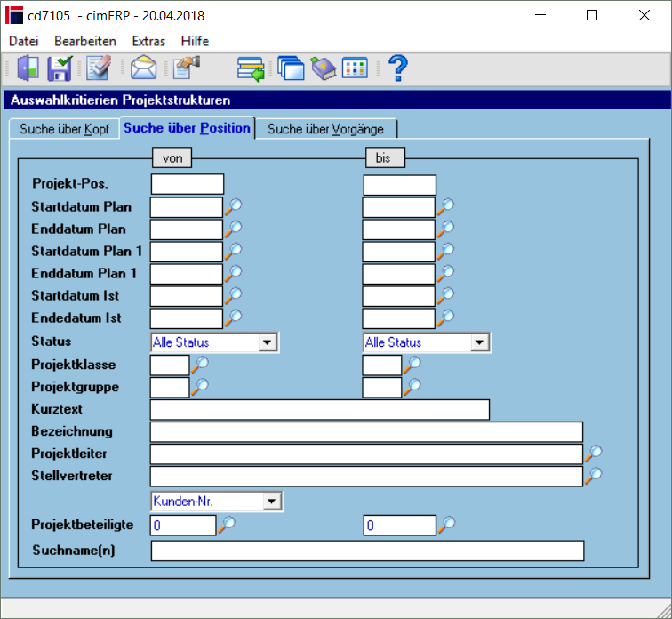Click the Suchname(n) text field
This screenshot has width=672, height=619.
pyautogui.click(x=368, y=551)
